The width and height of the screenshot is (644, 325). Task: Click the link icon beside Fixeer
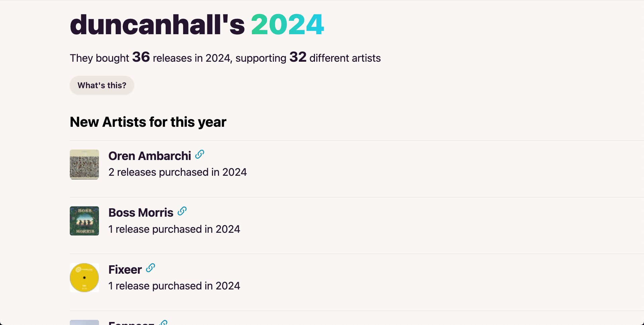[151, 268]
